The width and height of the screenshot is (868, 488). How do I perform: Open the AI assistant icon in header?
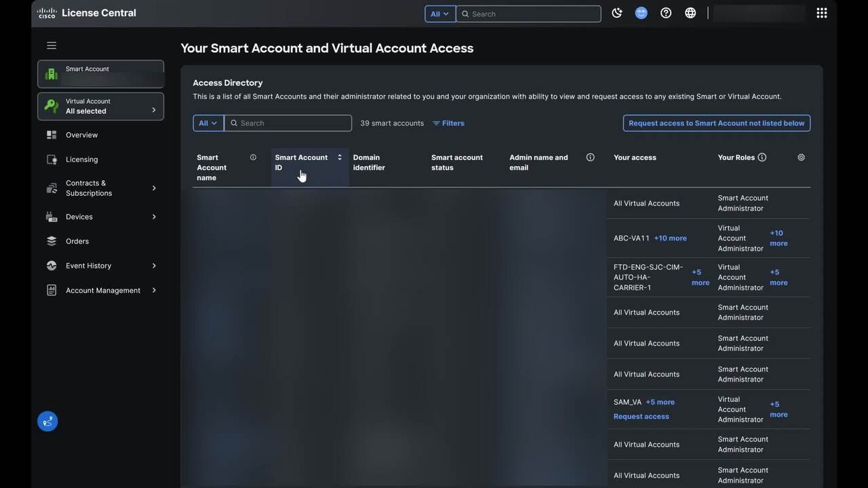point(641,13)
